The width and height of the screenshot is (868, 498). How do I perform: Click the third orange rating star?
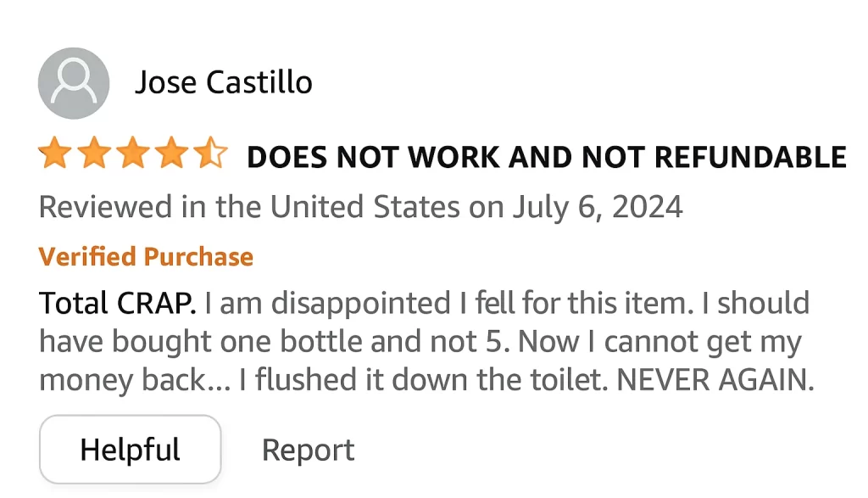click(132, 155)
